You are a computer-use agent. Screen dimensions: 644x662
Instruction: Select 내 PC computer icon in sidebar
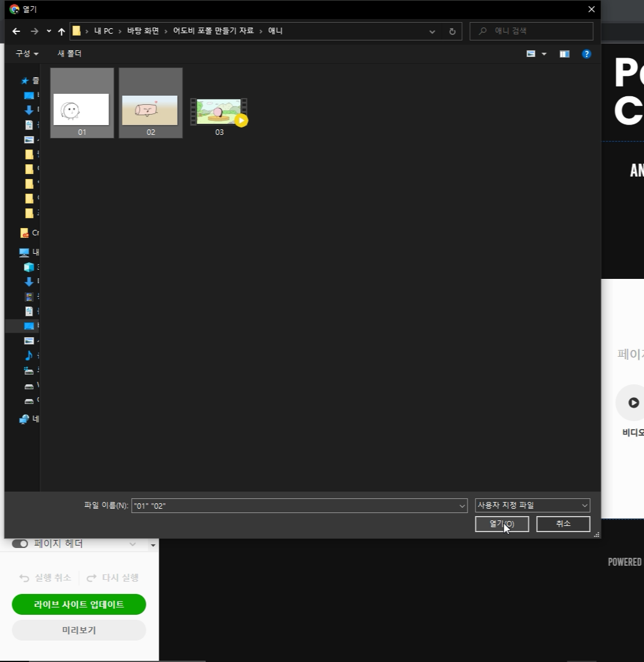coord(24,252)
